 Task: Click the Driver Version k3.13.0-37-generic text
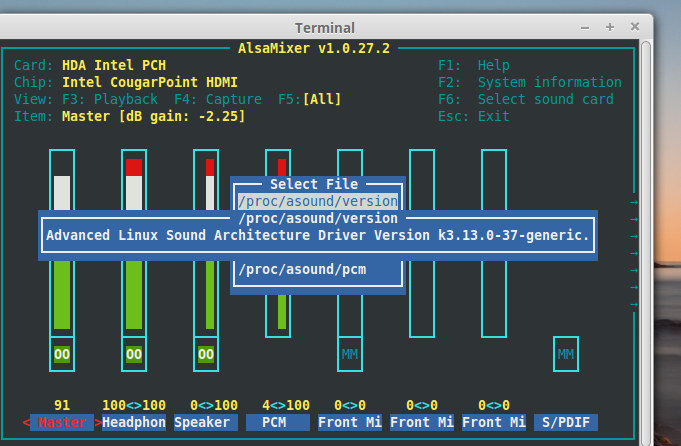click(453, 235)
